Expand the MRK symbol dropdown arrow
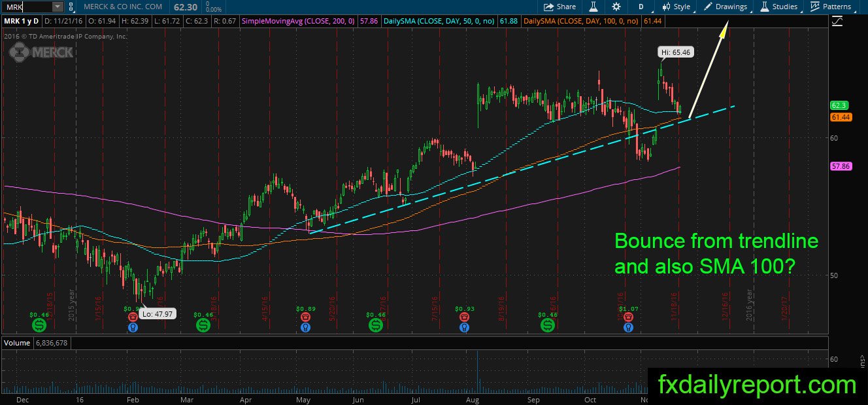This screenshot has height=405, width=868. coord(58,7)
